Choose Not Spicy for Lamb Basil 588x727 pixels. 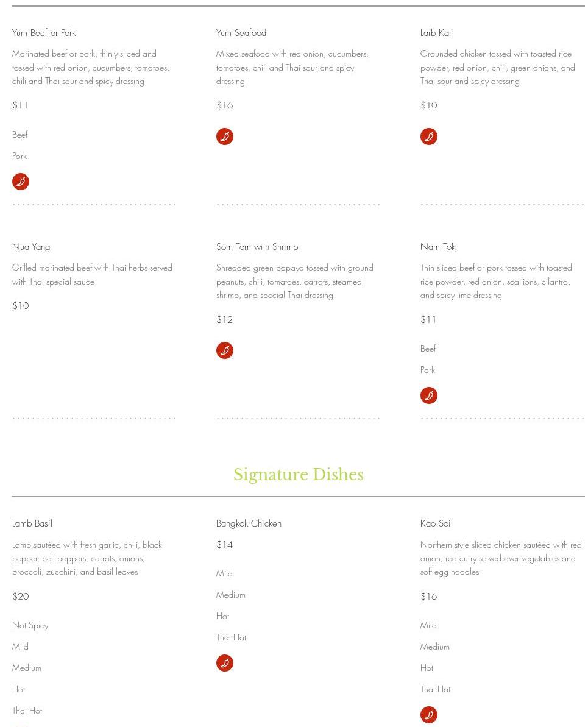[30, 625]
